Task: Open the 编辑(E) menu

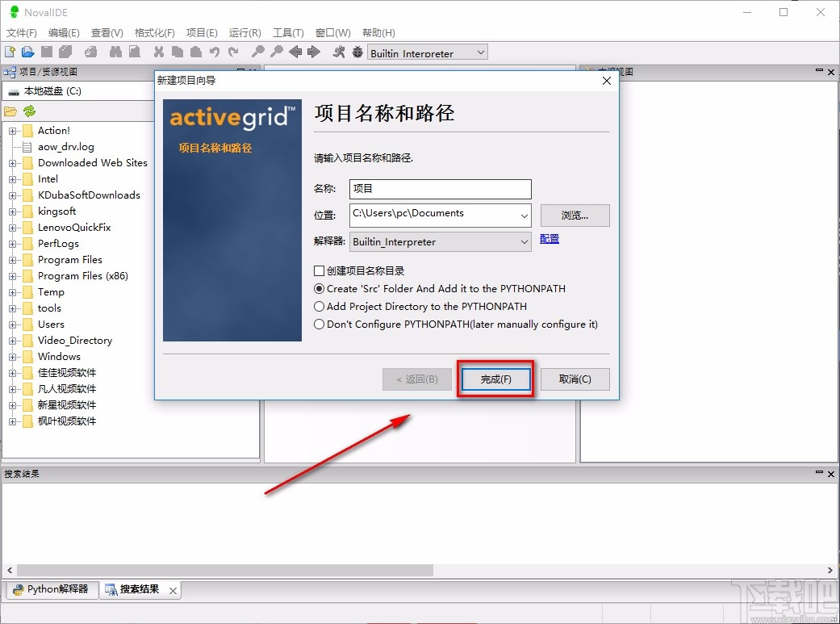Action: [64, 33]
